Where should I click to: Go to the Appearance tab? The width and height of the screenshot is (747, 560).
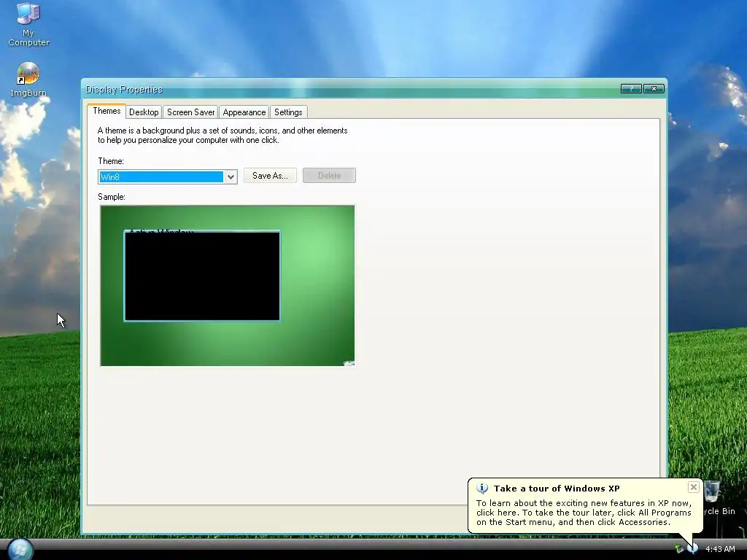pos(244,112)
